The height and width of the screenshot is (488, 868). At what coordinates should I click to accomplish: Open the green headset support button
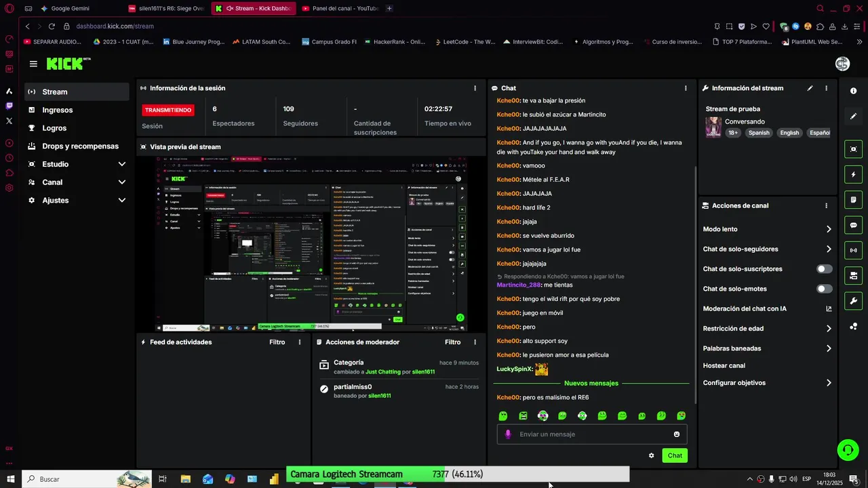[x=847, y=449]
